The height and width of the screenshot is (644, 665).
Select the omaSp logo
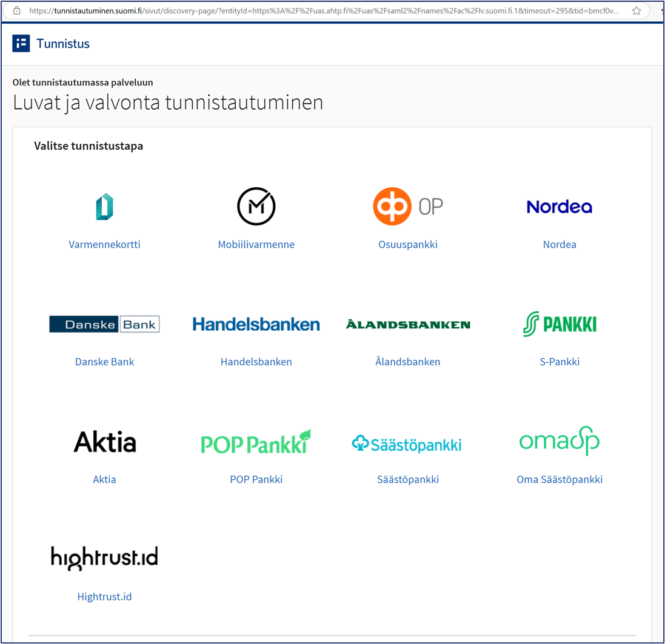coord(559,440)
